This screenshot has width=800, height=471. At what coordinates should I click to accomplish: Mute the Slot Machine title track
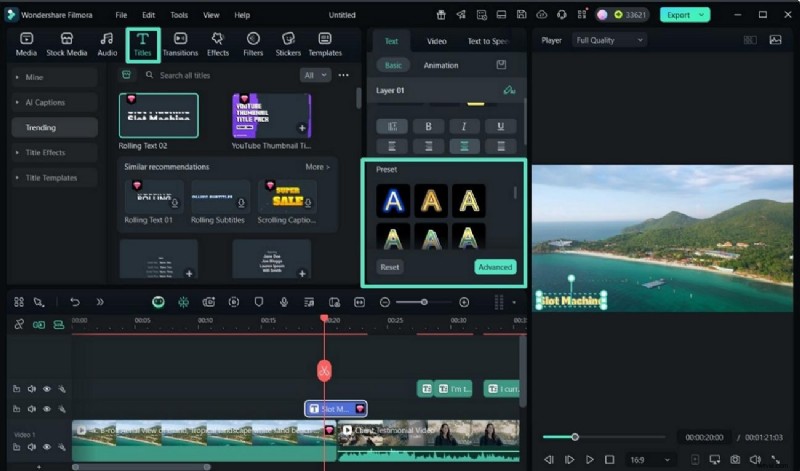[31, 409]
